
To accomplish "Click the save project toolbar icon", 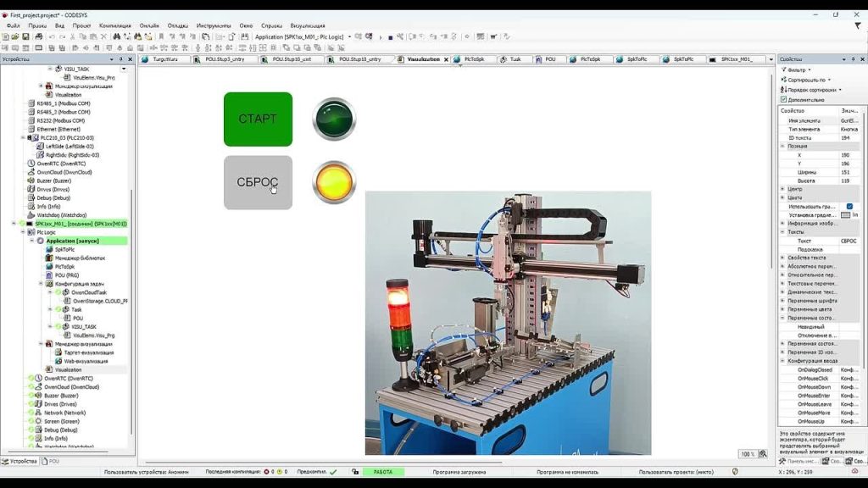I will [x=25, y=36].
